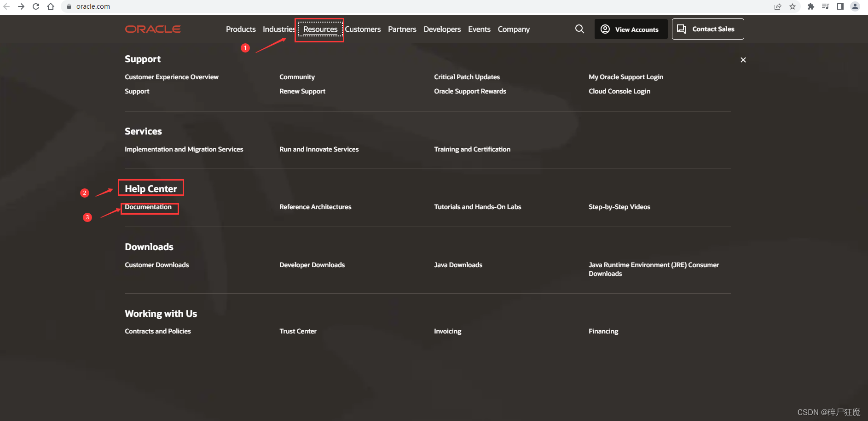Open Customer Experience Overview link
Image resolution: width=868 pixels, height=421 pixels.
172,77
